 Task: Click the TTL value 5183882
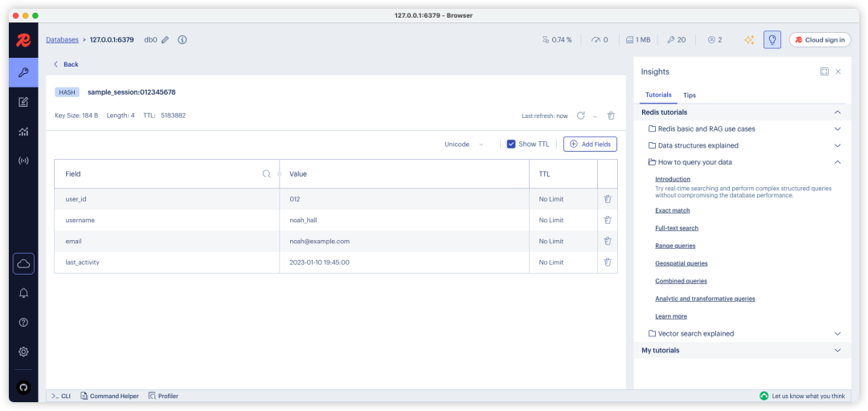click(x=174, y=116)
